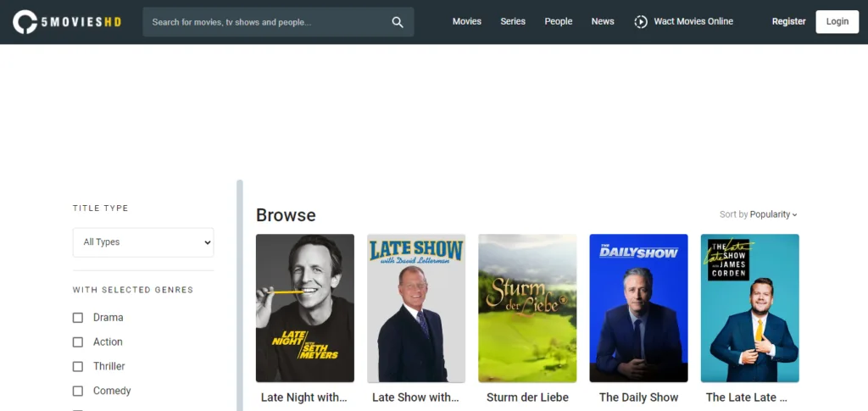Click 'The Late Late ...' title text
Image resolution: width=868 pixels, height=411 pixels.
[746, 397]
